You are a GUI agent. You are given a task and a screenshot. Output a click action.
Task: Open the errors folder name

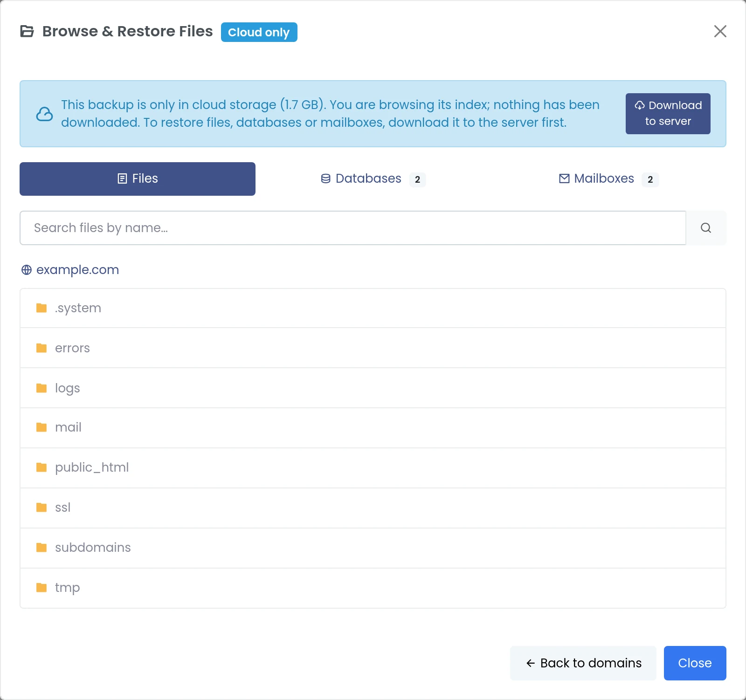tap(72, 348)
